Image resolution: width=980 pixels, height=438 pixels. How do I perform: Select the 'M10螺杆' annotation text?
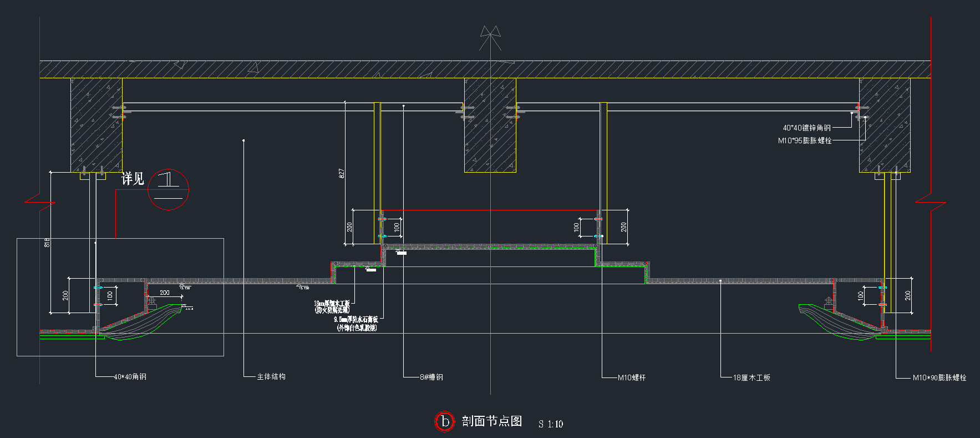pyautogui.click(x=632, y=377)
